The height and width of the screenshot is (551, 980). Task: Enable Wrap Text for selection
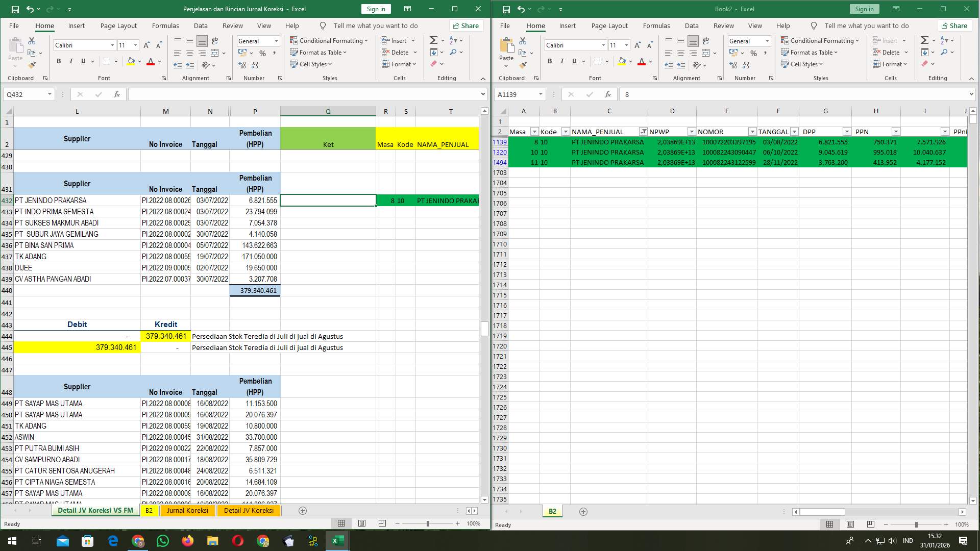click(214, 40)
